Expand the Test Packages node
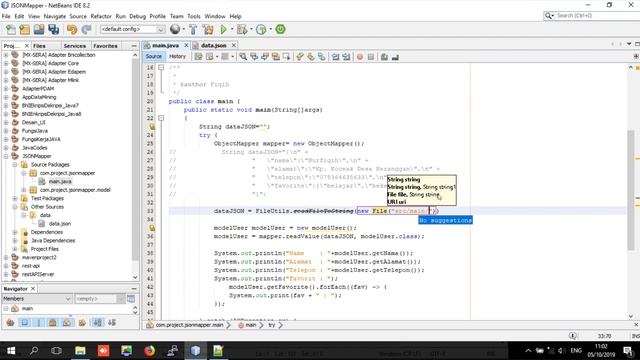The height and width of the screenshot is (360, 640). (15, 198)
